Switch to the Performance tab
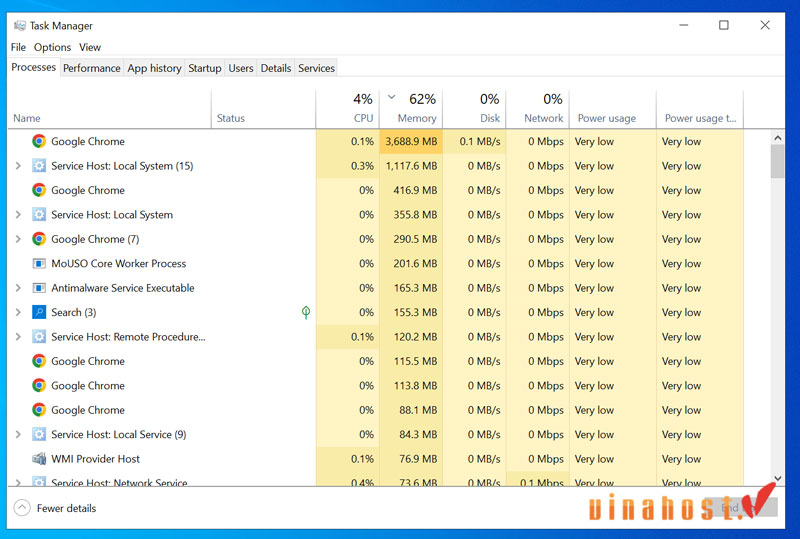The height and width of the screenshot is (539, 800). click(x=92, y=68)
